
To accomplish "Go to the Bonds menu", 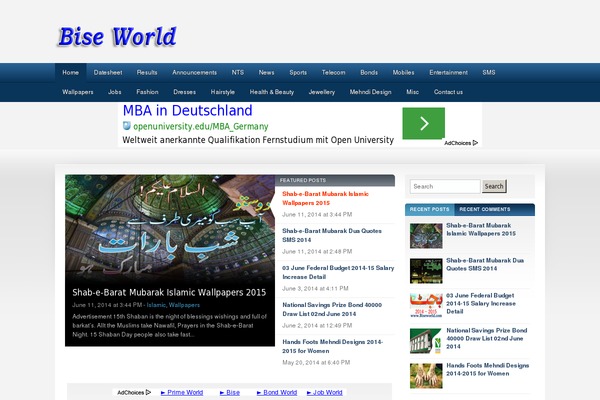I will coord(369,72).
